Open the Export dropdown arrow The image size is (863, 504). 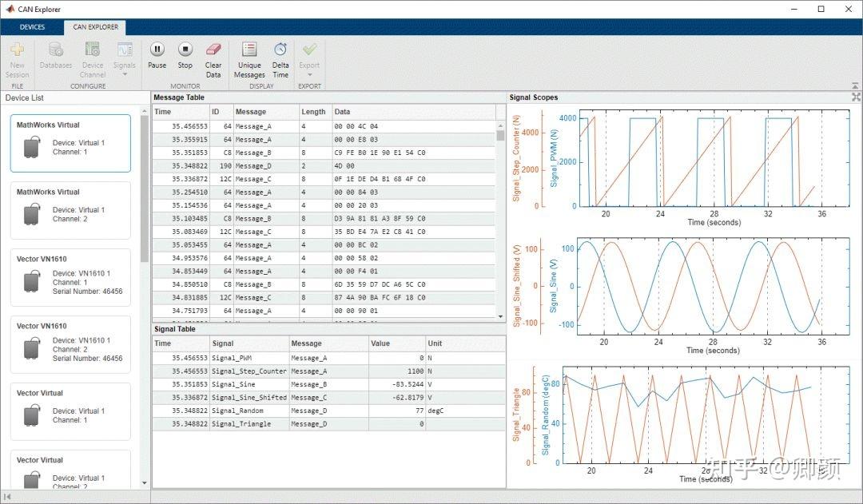[309, 76]
